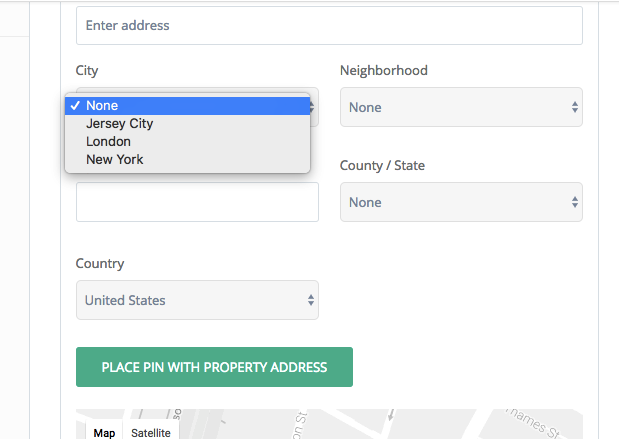
Task: Select Jersey City from city list
Action: pyautogui.click(x=188, y=124)
